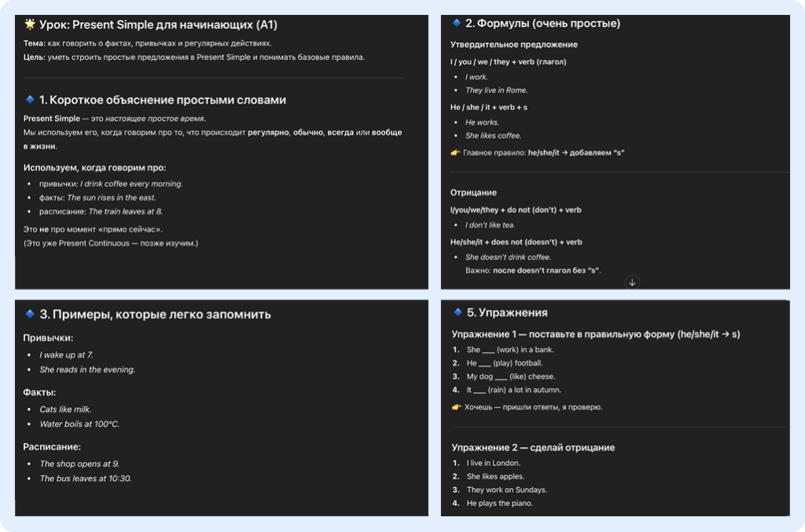Click the example The bus leaves at 10:30

(x=86, y=479)
